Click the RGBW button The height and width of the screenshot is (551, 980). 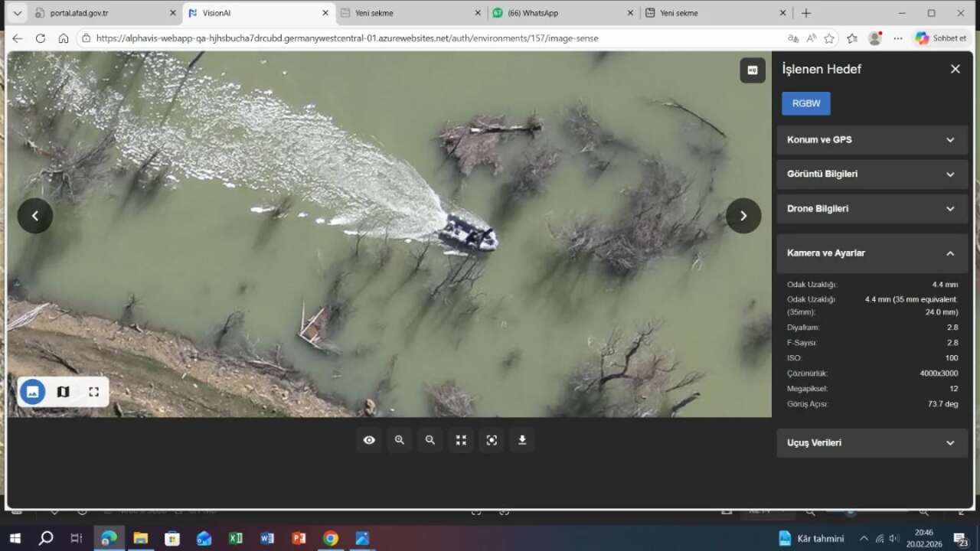[x=805, y=103]
